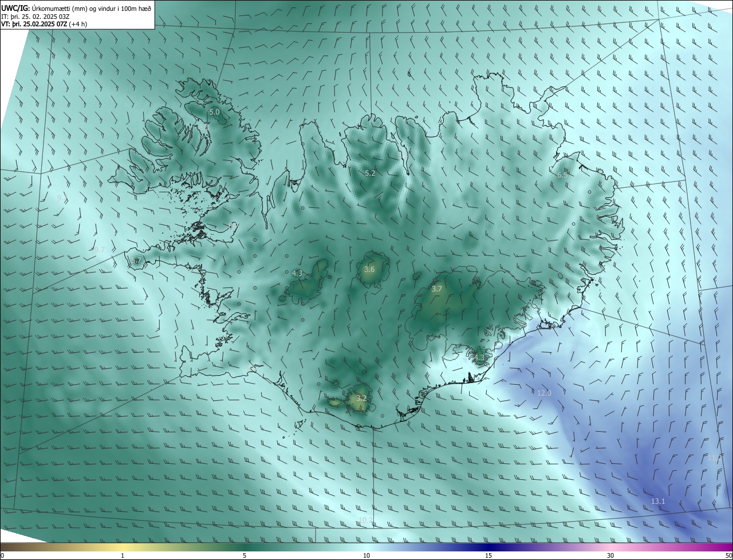
Task: Click the color scale tick label '5'
Action: (245, 555)
